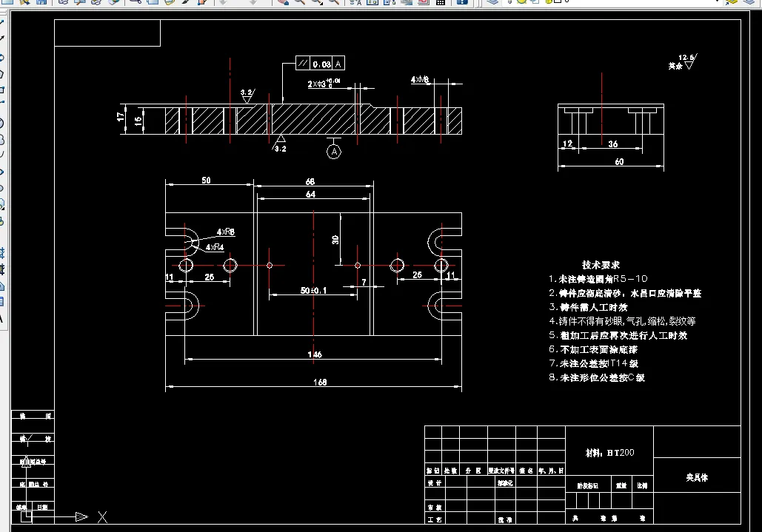Viewport: 762px width, 532px height.
Task: Select the Match Properties brush icon
Action: pyautogui.click(x=186, y=2)
